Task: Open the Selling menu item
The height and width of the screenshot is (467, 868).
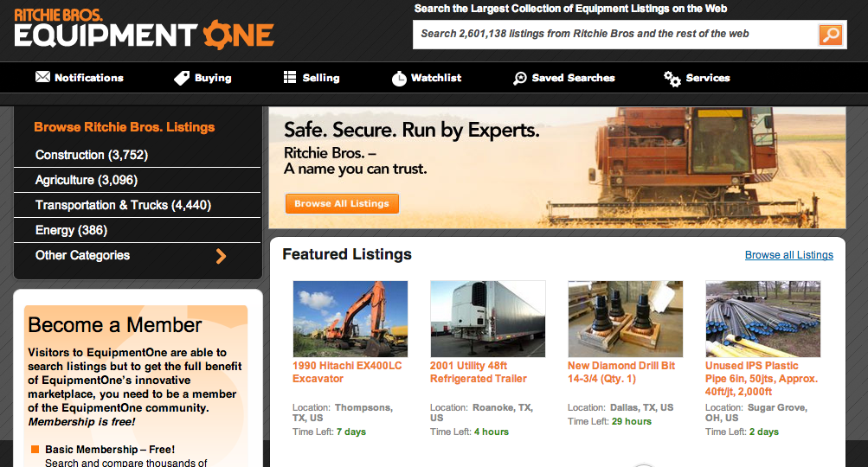Action: click(311, 78)
